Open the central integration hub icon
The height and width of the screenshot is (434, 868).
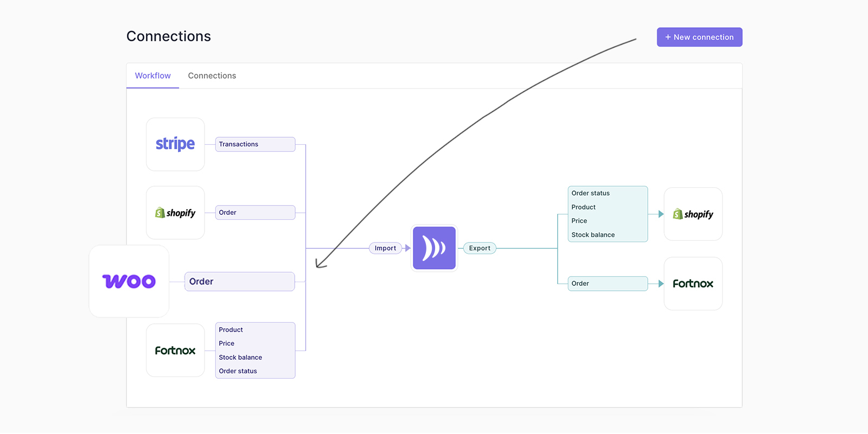click(x=434, y=248)
